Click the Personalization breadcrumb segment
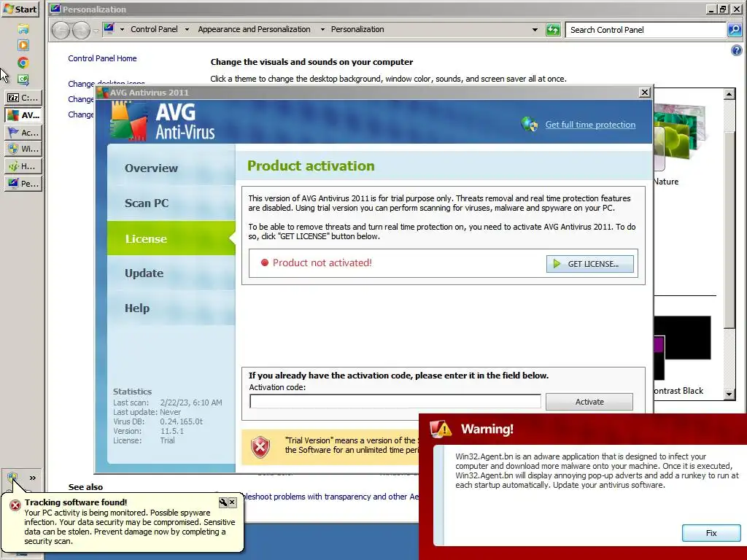The width and height of the screenshot is (747, 560). click(357, 29)
